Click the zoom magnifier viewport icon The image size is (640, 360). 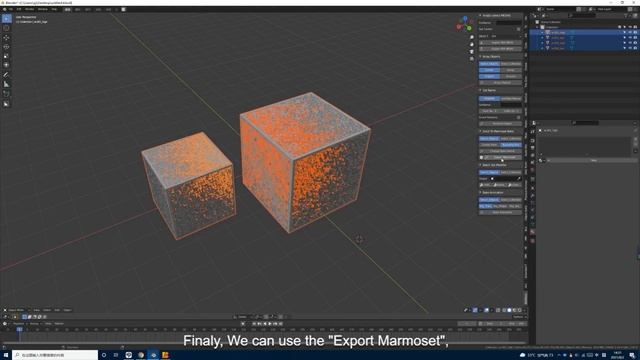[472, 37]
